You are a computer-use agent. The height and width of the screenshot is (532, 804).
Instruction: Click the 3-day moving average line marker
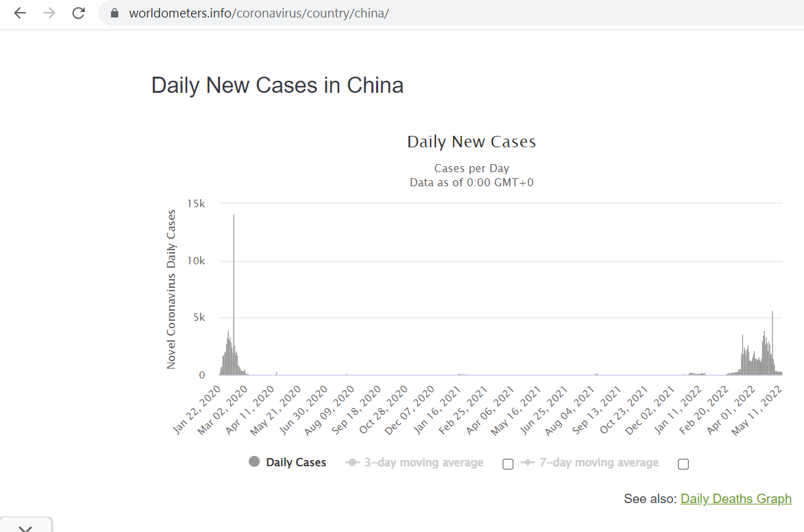(352, 463)
